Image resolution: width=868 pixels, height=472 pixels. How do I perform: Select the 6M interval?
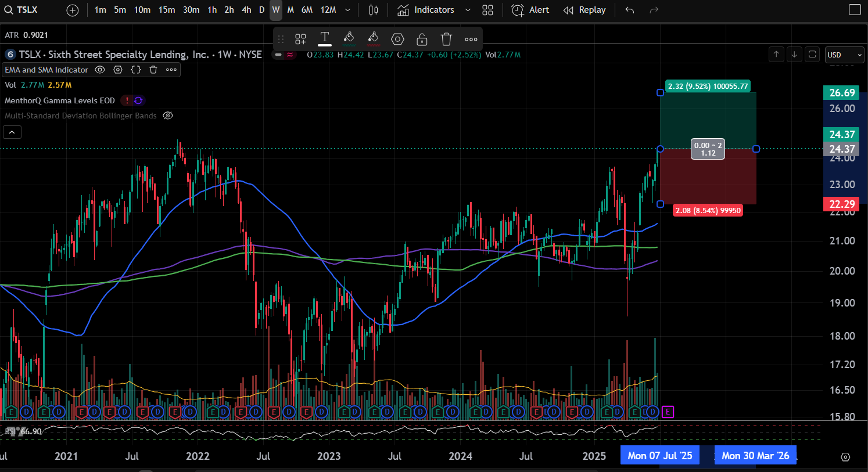point(307,10)
